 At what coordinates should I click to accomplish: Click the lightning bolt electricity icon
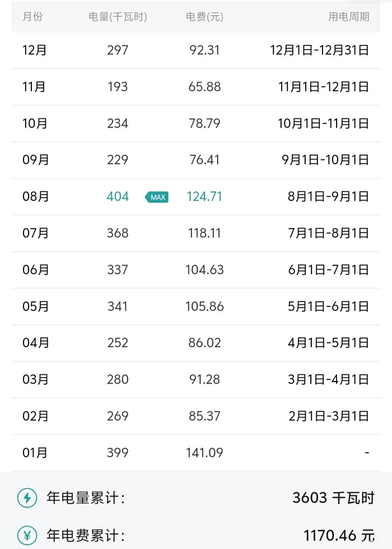pyautogui.click(x=27, y=497)
